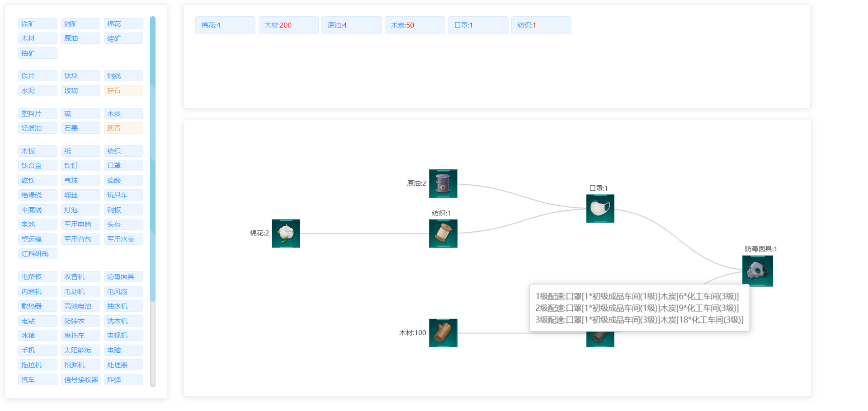Select the 铁矿 item tag

(38, 24)
